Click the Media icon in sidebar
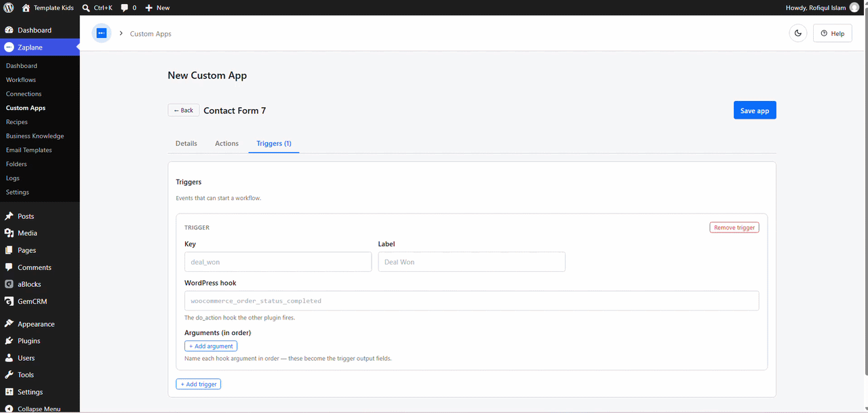 [9, 233]
